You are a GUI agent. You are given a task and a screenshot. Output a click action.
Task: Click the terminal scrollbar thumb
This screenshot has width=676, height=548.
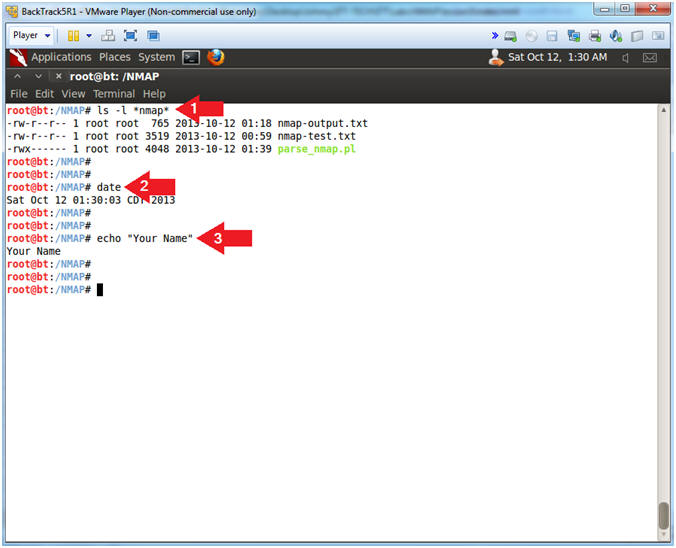pos(663,516)
